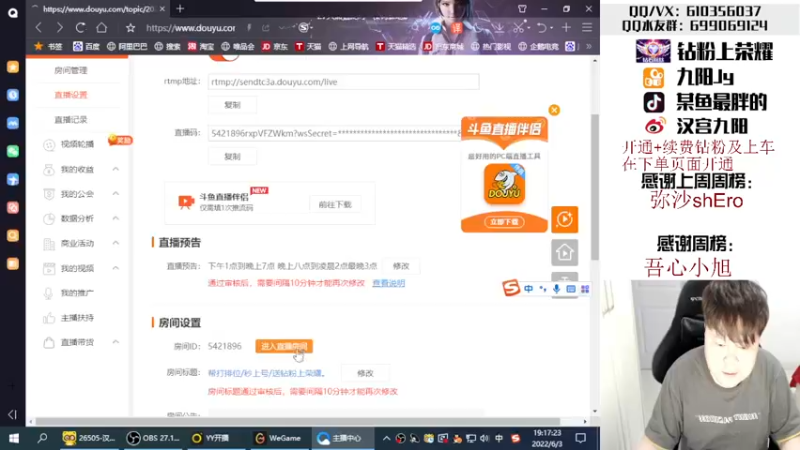
Task: Open the 书签 bookmarks star
Action: point(48,46)
